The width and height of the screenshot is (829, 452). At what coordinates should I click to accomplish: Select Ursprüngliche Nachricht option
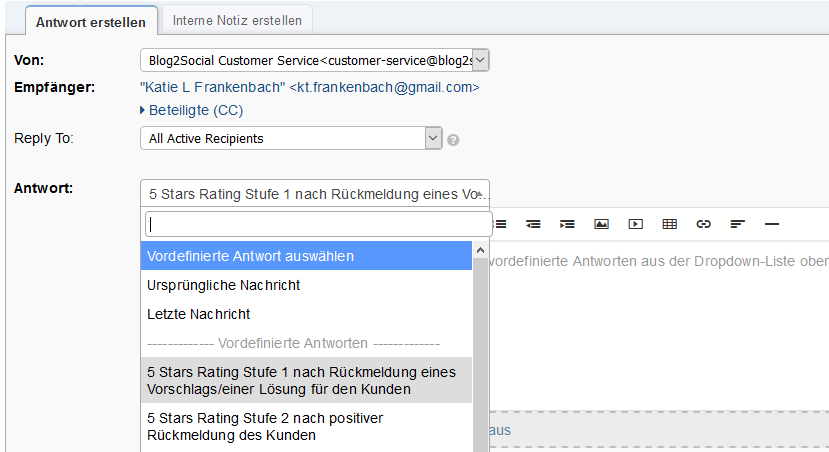click(x=306, y=285)
